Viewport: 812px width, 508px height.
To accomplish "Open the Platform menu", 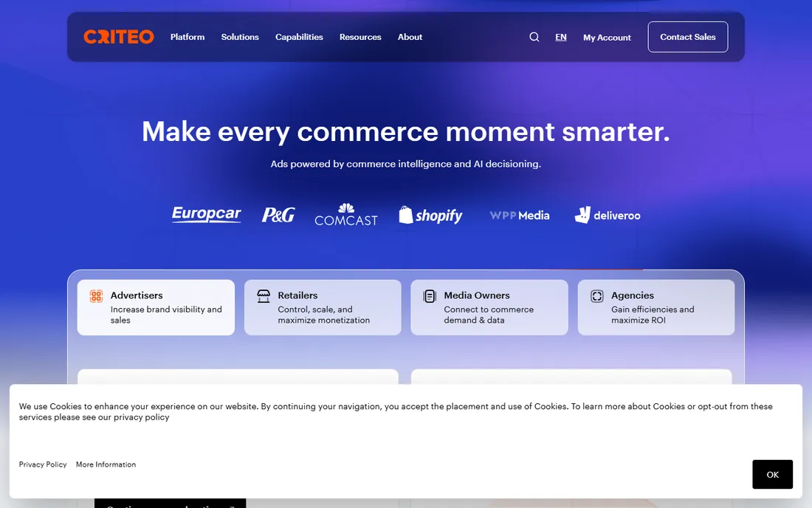I will [187, 37].
